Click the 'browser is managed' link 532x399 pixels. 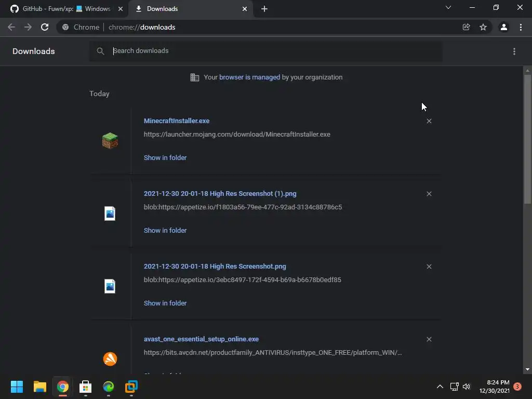[250, 77]
